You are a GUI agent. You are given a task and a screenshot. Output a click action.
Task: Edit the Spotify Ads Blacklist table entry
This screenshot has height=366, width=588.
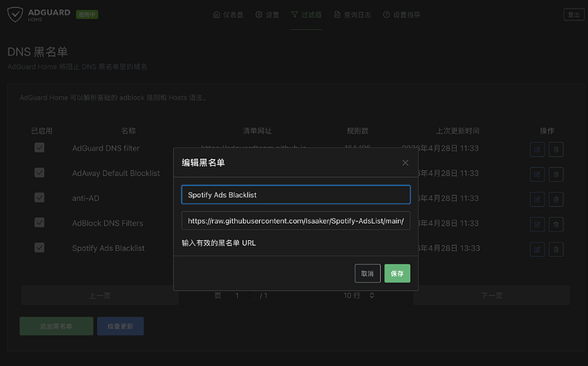pos(538,249)
